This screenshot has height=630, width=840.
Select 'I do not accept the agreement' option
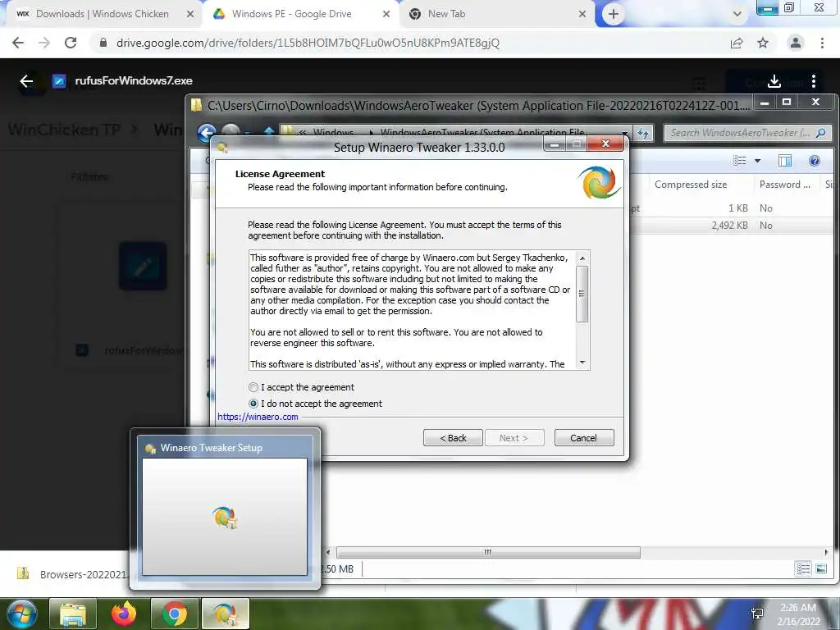253,404
